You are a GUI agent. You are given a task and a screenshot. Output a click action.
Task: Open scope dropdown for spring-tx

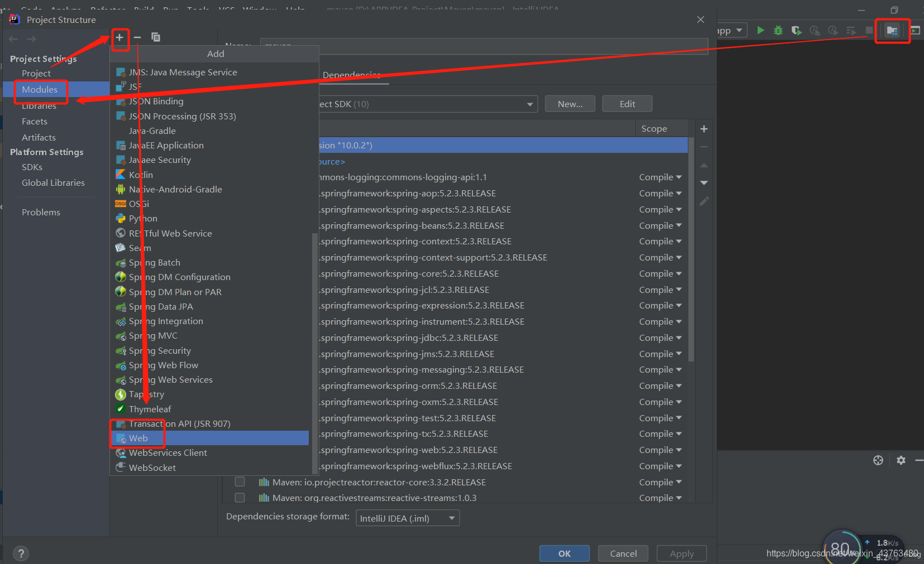click(x=660, y=434)
